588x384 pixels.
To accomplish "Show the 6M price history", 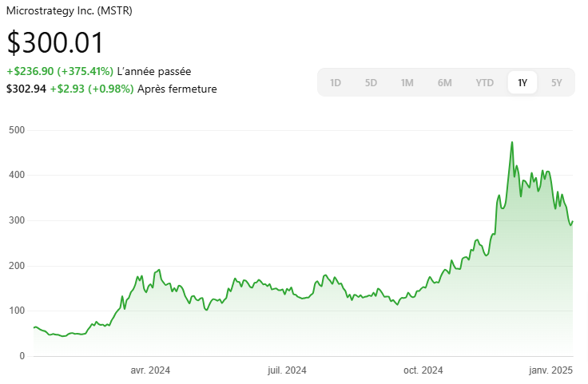I will [444, 82].
